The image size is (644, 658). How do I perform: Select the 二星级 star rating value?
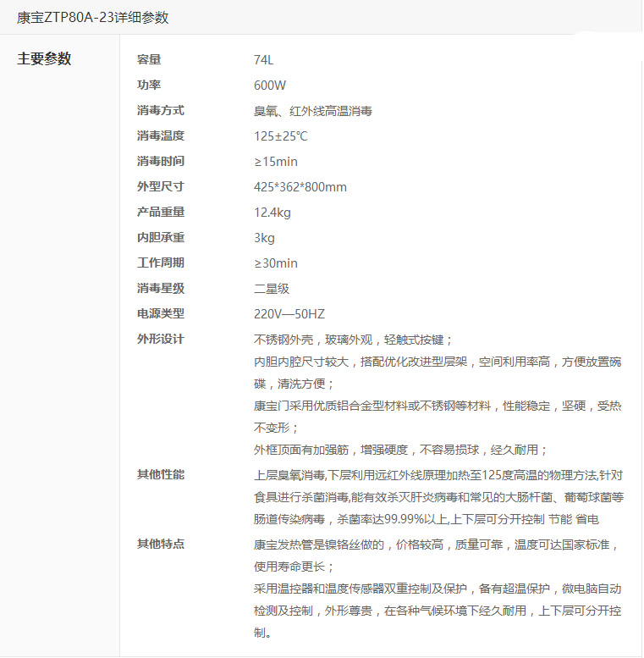pyautogui.click(x=272, y=289)
